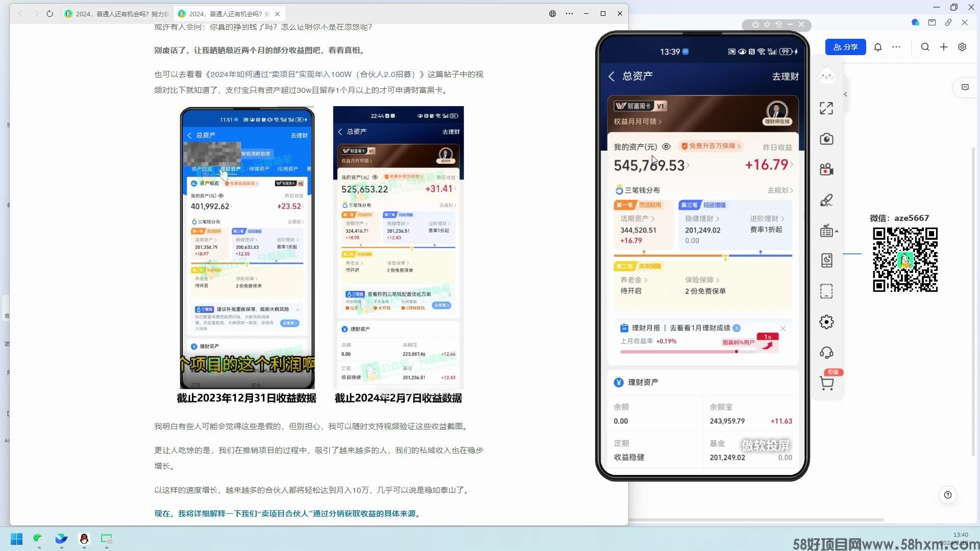Collapse the mirror sidebar with arrow

coord(845,94)
